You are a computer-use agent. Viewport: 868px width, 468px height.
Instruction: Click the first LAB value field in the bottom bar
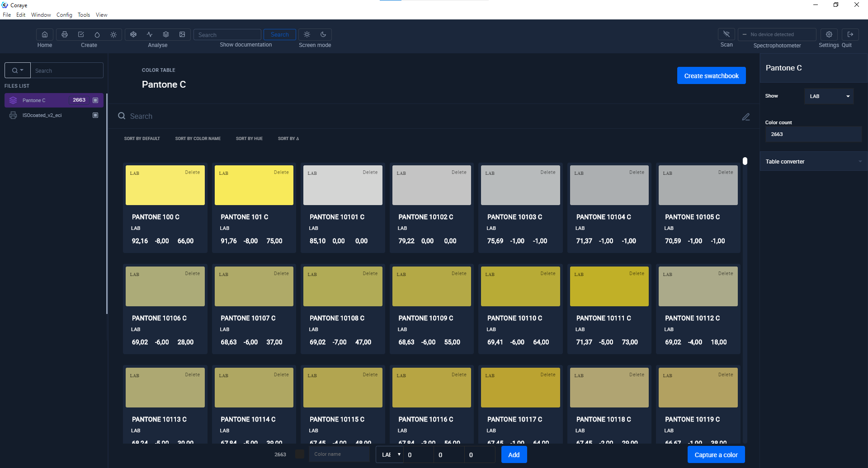[x=419, y=454]
